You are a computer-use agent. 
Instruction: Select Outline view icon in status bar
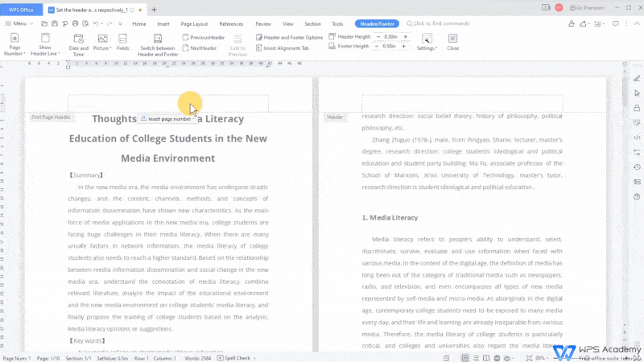click(476, 358)
